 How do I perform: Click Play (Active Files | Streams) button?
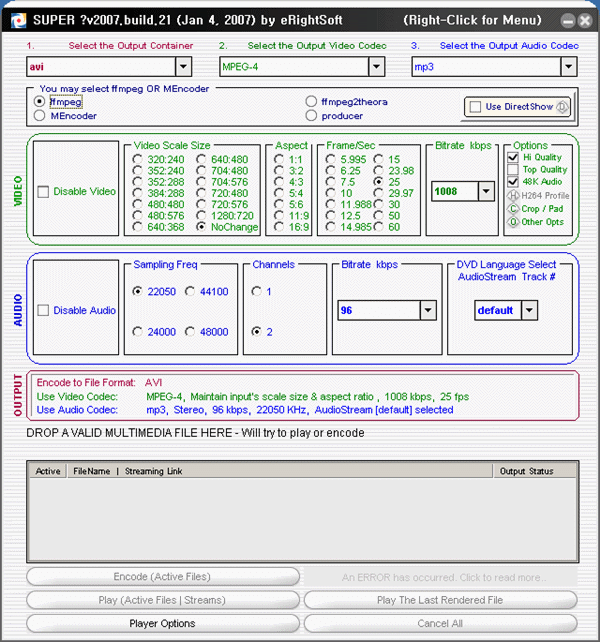coord(163,600)
